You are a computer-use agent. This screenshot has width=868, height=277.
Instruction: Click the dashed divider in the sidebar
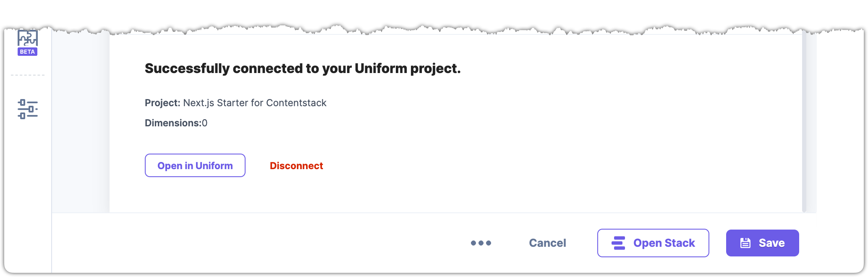click(x=28, y=75)
